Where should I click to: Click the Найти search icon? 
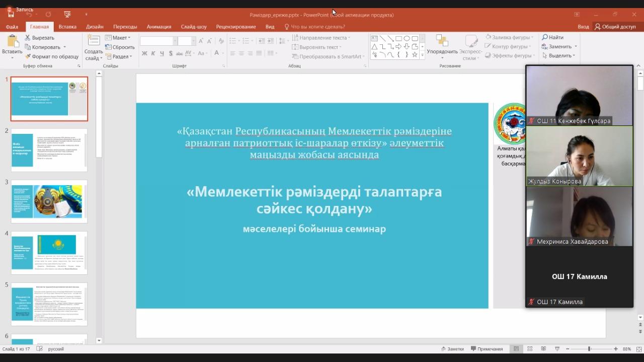click(545, 37)
